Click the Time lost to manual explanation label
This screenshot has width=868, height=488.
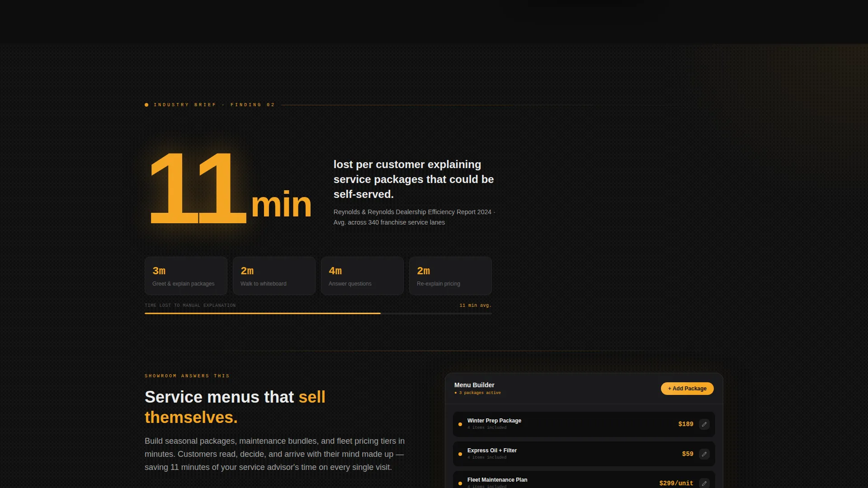190,305
